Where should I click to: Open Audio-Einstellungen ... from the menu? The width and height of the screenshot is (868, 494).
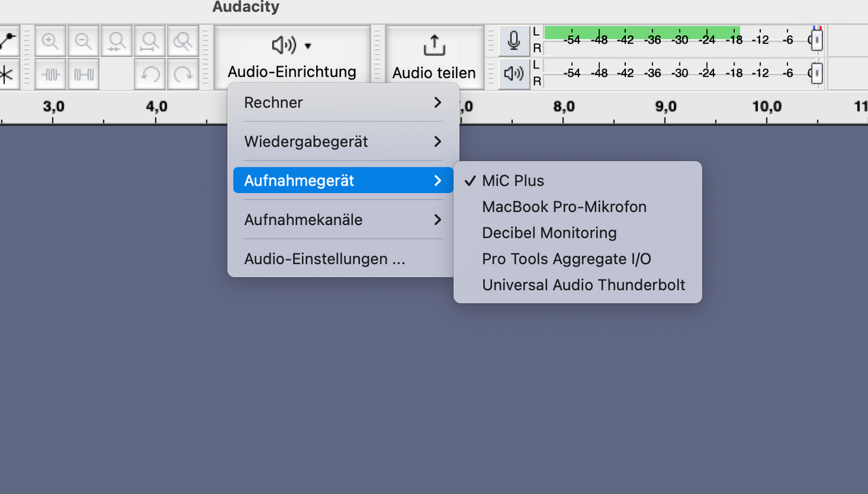[343, 259]
